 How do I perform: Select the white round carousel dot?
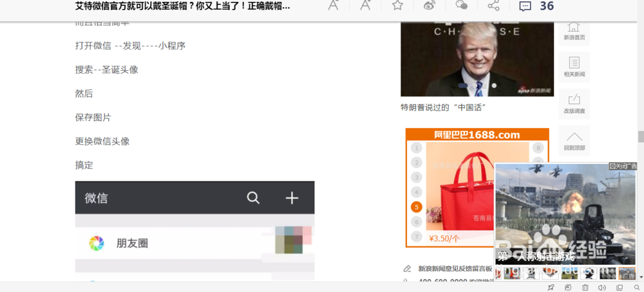click(x=494, y=86)
